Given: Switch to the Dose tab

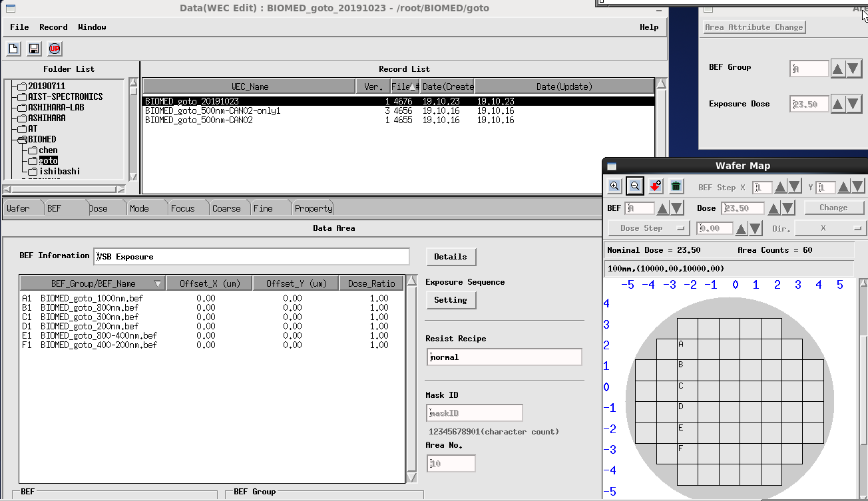Looking at the screenshot, I should 106,208.
